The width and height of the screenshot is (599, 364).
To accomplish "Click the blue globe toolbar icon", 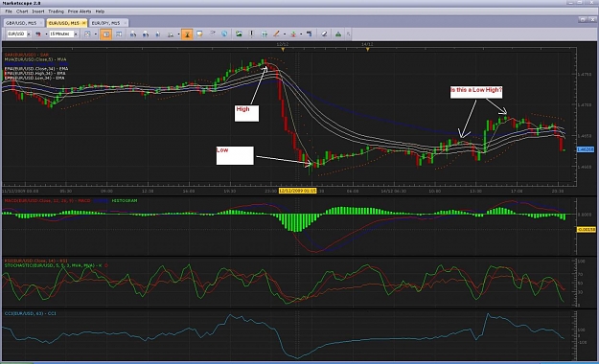I will tap(224, 34).
